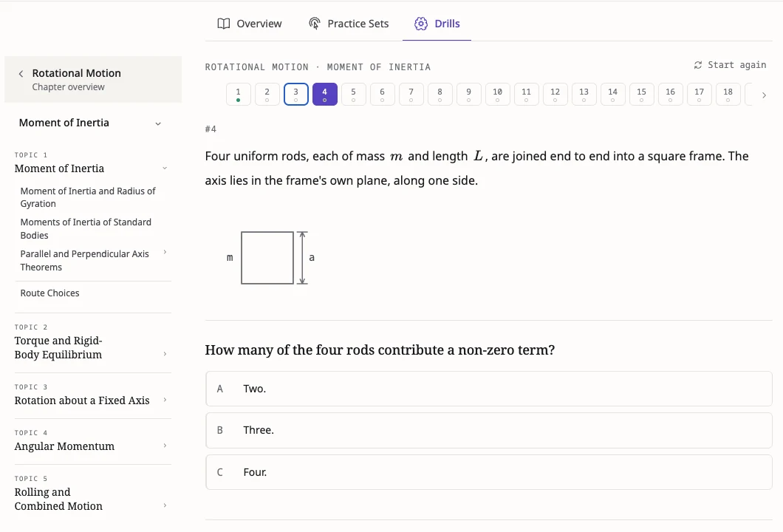
Task: Jump to question 18
Action: 728,95
